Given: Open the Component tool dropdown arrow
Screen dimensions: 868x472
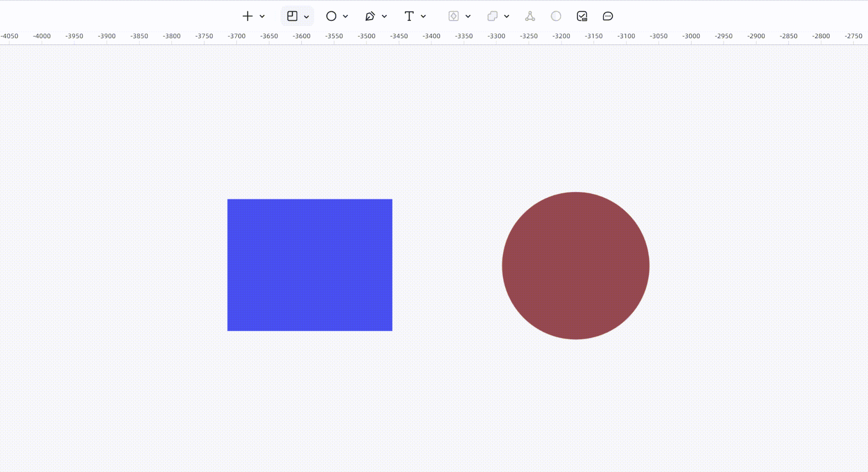Looking at the screenshot, I should click(x=468, y=16).
